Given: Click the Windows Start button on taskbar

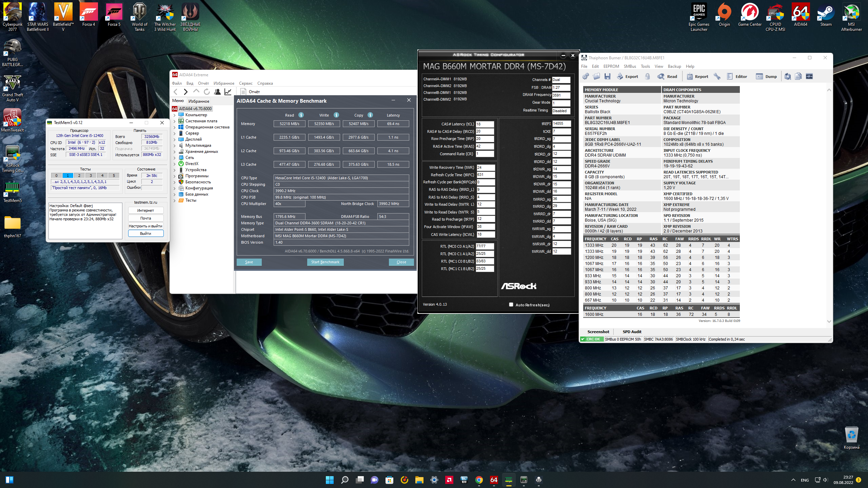Looking at the screenshot, I should coord(330,480).
